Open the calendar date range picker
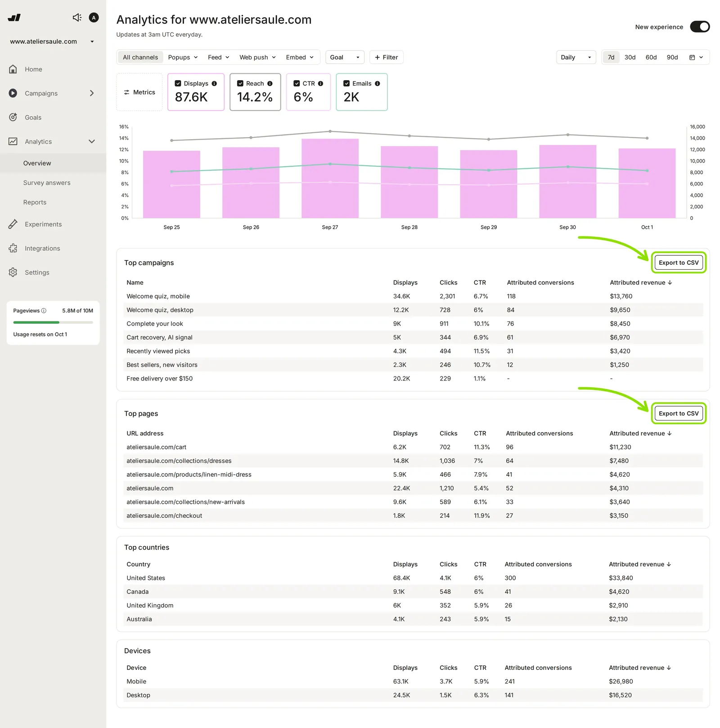This screenshot has height=728, width=720. [x=696, y=57]
